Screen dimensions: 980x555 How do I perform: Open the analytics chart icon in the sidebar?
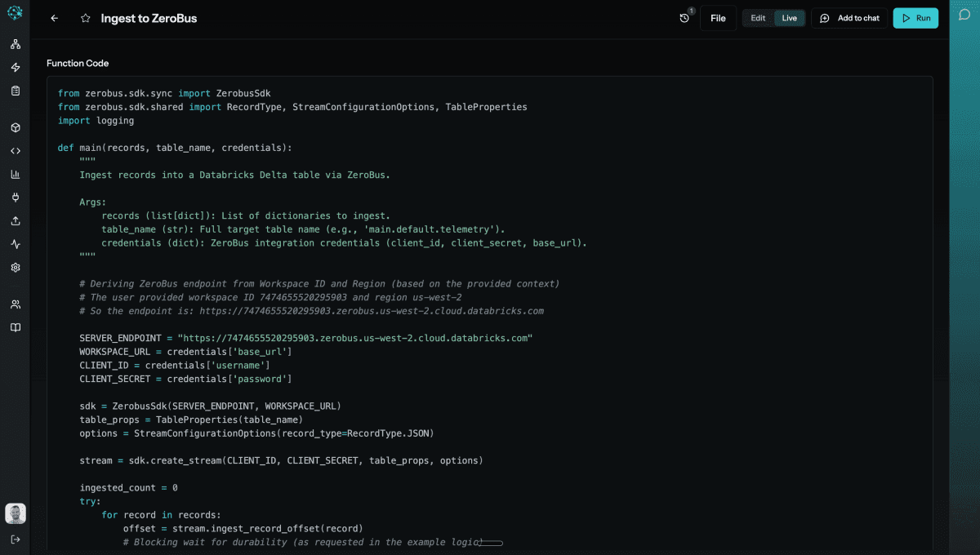tap(15, 174)
